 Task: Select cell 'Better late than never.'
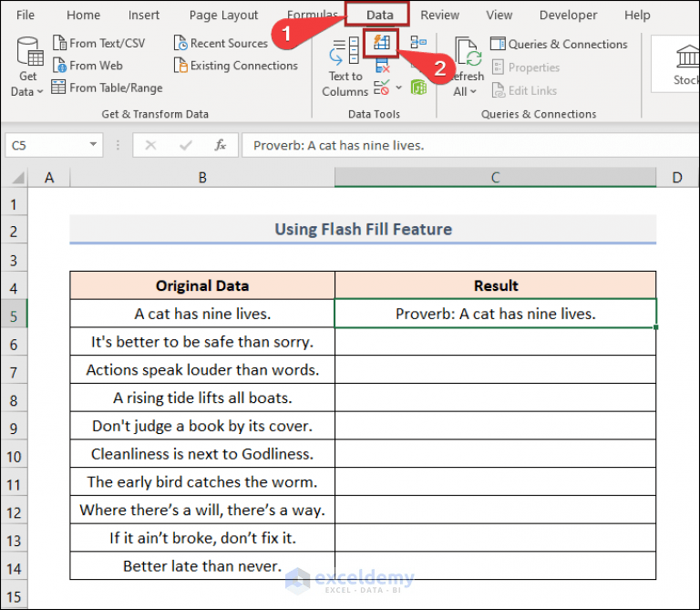pos(202,566)
